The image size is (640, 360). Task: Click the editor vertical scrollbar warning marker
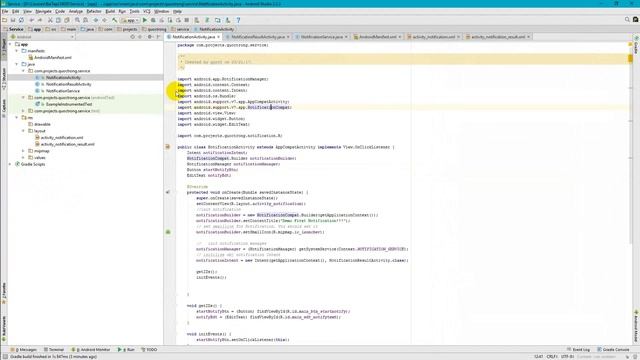click(630, 59)
